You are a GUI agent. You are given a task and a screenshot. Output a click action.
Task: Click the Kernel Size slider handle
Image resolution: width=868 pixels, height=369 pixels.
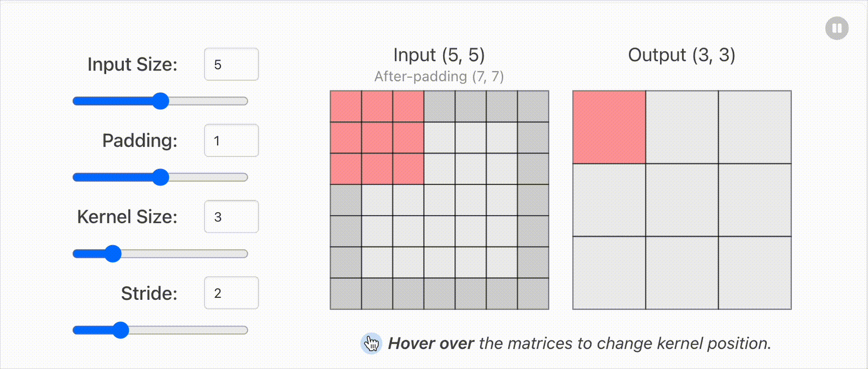point(113,254)
